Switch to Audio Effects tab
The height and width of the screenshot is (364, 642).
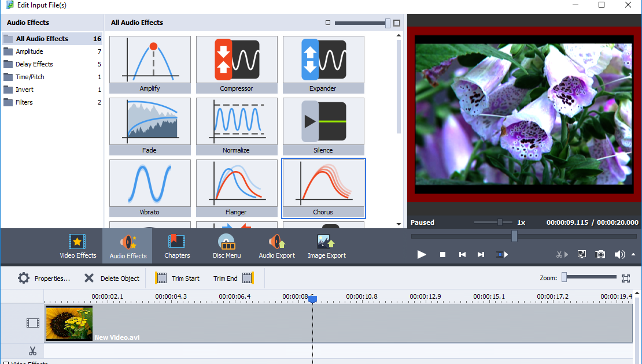(128, 246)
